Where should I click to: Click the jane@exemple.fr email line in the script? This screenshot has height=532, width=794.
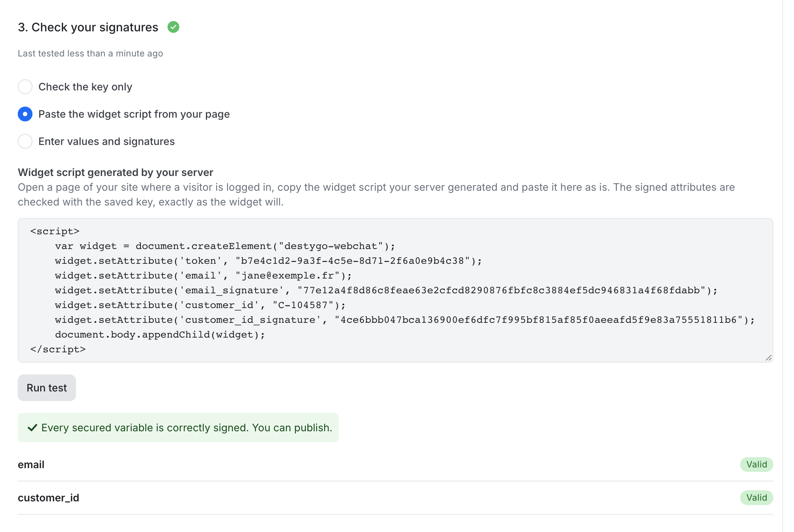coord(203,276)
